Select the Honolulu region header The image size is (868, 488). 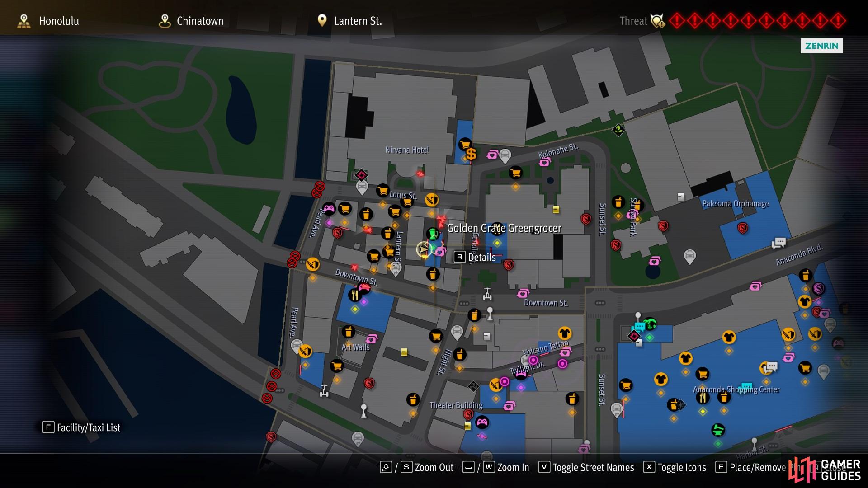pyautogui.click(x=48, y=21)
